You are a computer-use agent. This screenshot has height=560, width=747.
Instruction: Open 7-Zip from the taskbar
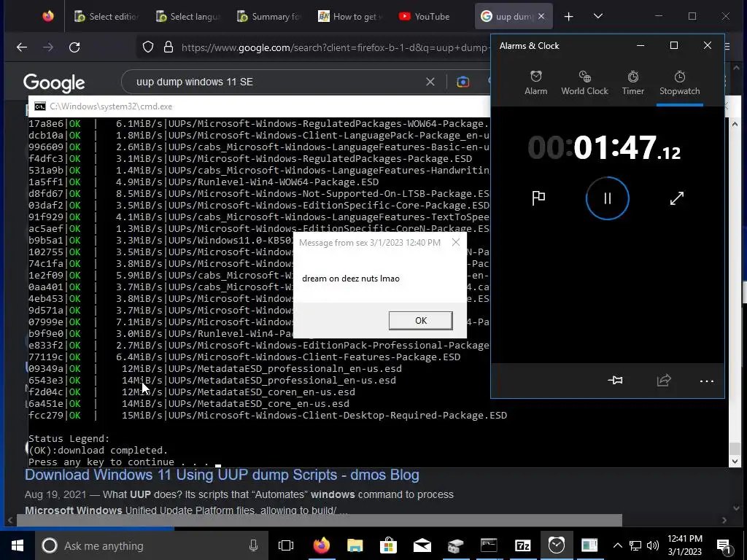pyautogui.click(x=522, y=545)
